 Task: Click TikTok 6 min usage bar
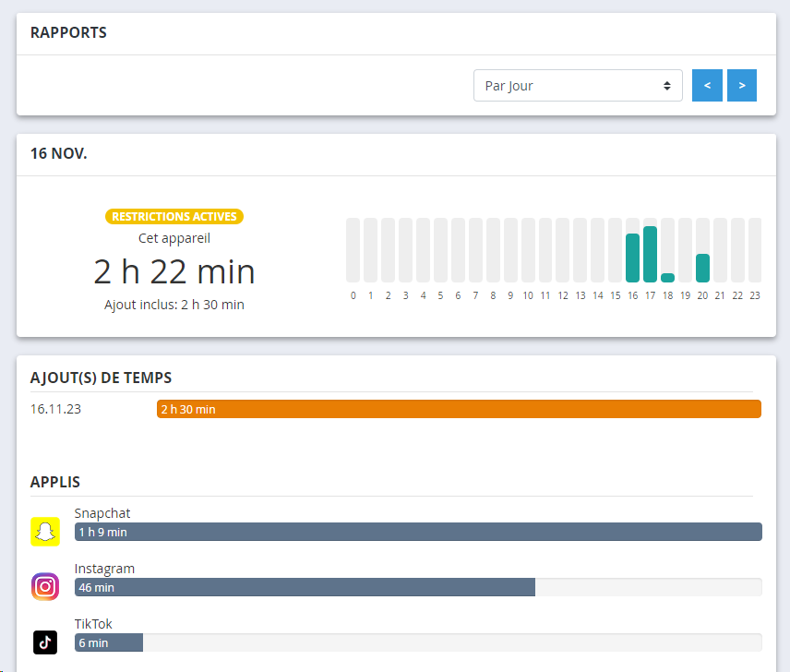pos(109,642)
